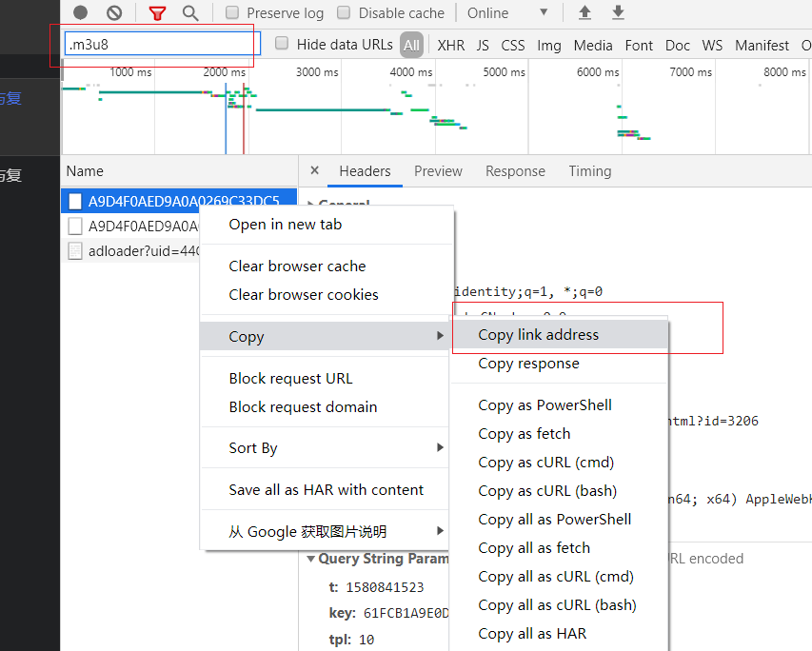Filter by Media requests
The width and height of the screenshot is (812, 651).
[593, 46]
